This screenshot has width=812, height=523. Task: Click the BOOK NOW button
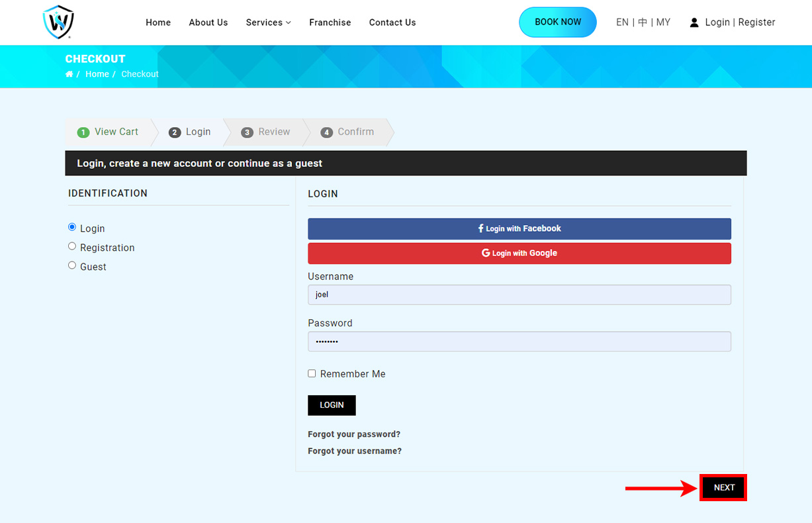pos(557,22)
